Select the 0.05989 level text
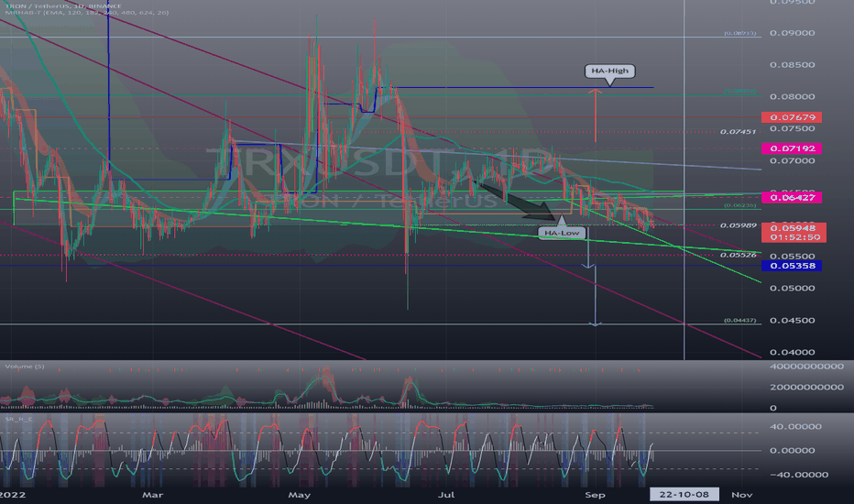Viewport: 854px width, 504px height. coord(738,225)
